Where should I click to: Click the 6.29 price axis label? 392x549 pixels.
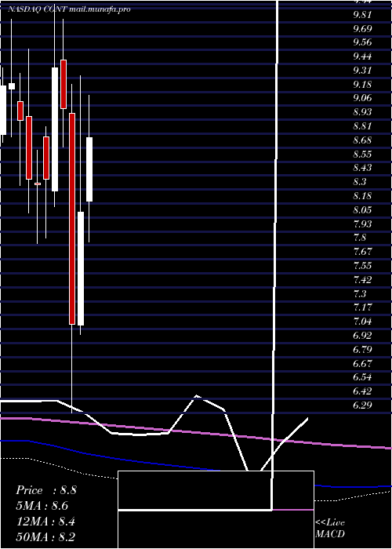pyautogui.click(x=362, y=405)
